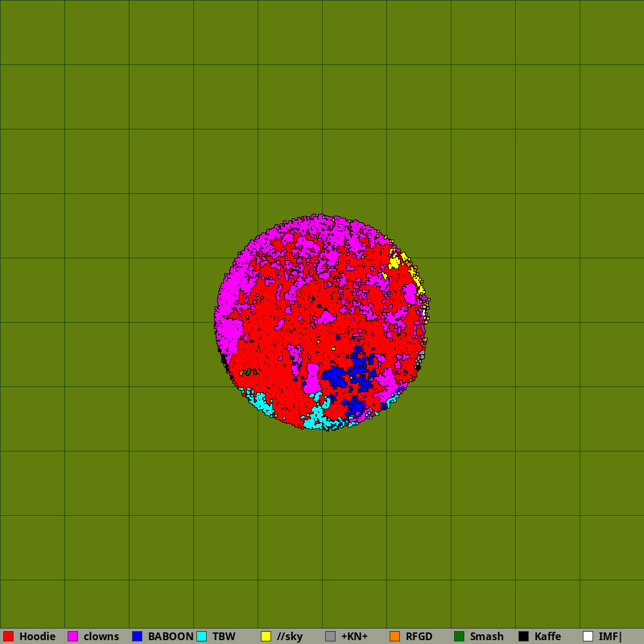The width and height of the screenshot is (644, 644).
Task: Select the blue BABOON color square
Action: tap(137, 636)
